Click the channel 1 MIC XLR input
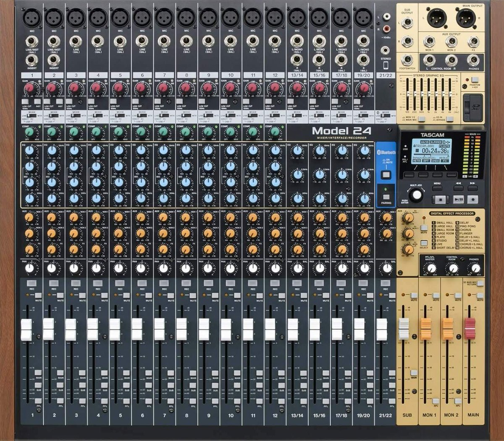504x441 pixels. point(32,18)
